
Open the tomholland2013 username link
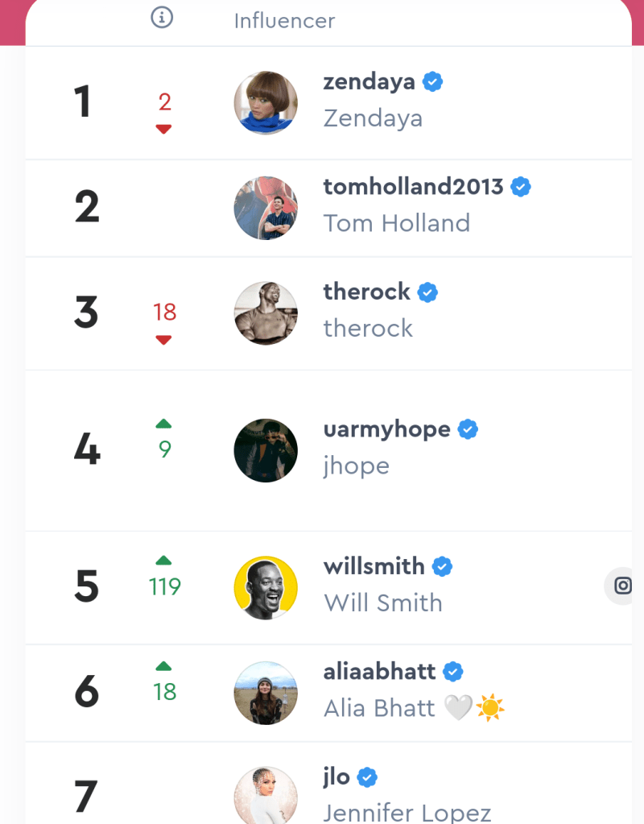point(413,187)
